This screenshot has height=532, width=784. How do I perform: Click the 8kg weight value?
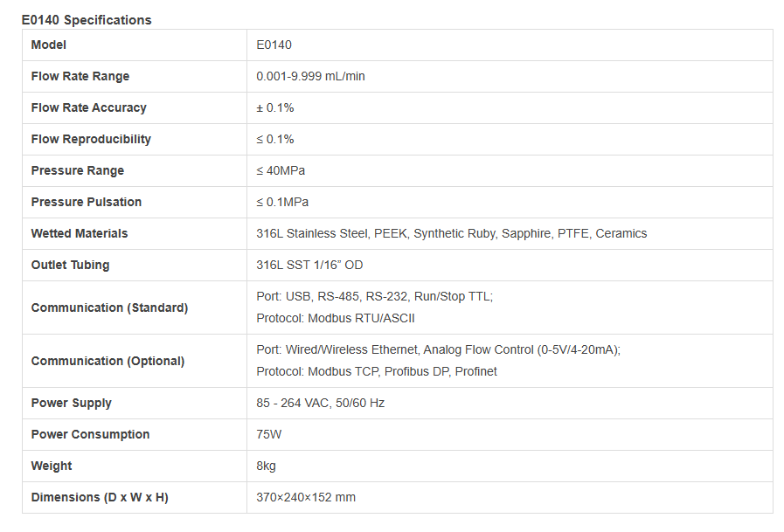266,466
